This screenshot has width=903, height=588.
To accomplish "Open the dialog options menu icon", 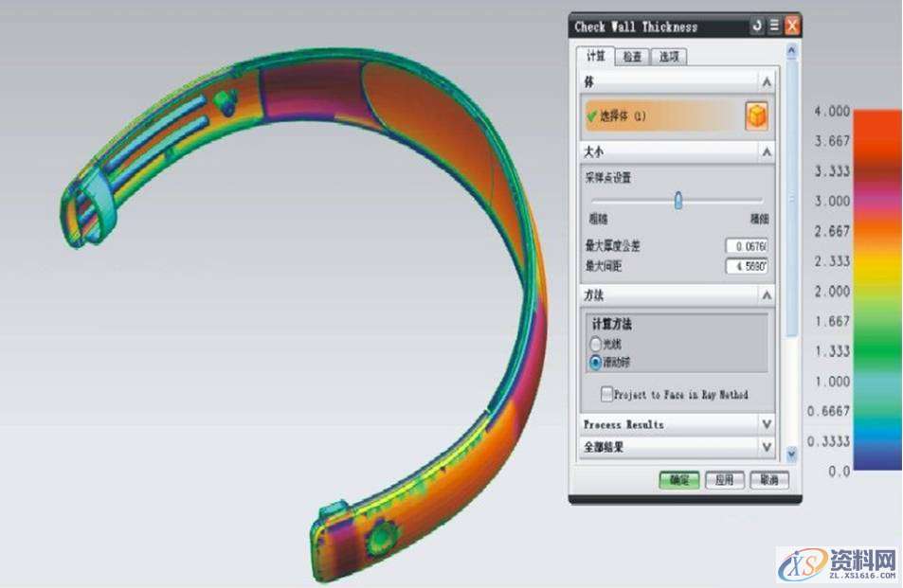I will coord(774,27).
